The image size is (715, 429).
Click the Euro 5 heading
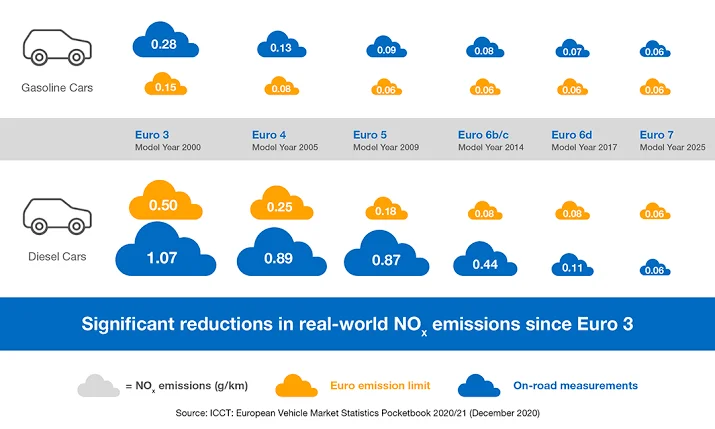pyautogui.click(x=370, y=135)
